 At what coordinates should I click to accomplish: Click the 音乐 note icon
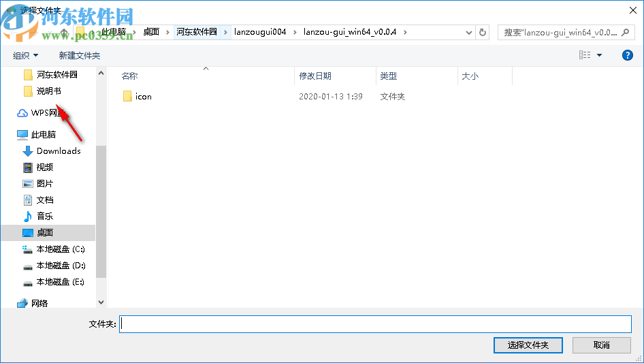(28, 217)
